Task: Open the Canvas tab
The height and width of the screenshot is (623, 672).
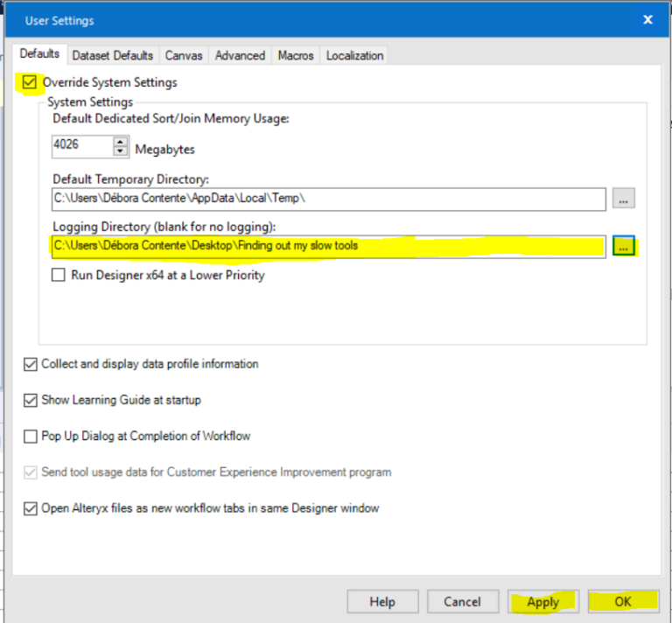Action: (185, 55)
